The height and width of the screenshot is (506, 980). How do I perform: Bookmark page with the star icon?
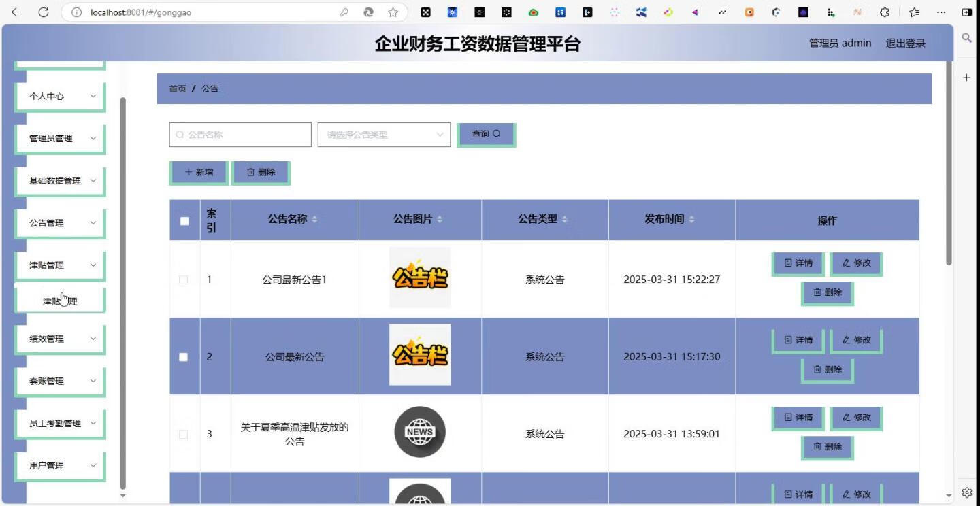393,12
